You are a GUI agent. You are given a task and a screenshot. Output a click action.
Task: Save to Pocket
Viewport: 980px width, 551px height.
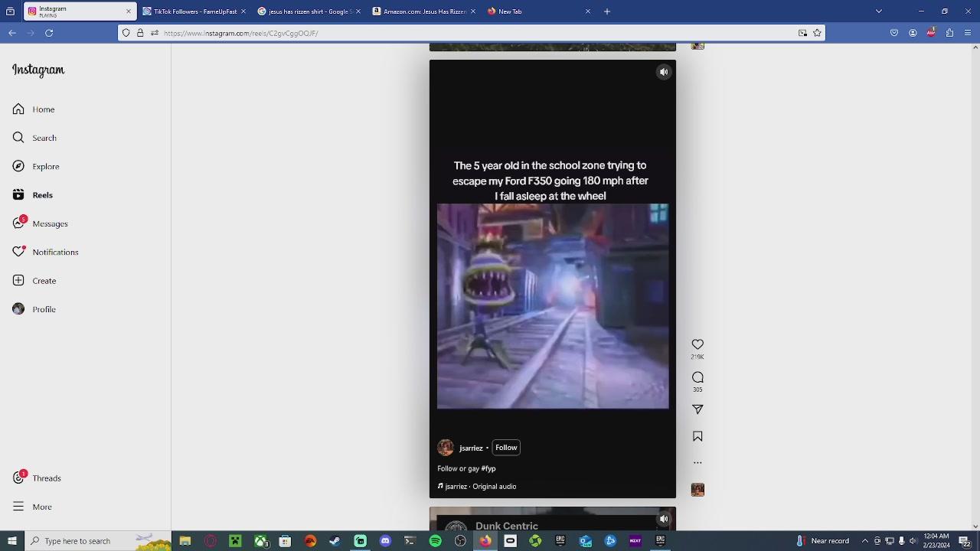tap(894, 33)
